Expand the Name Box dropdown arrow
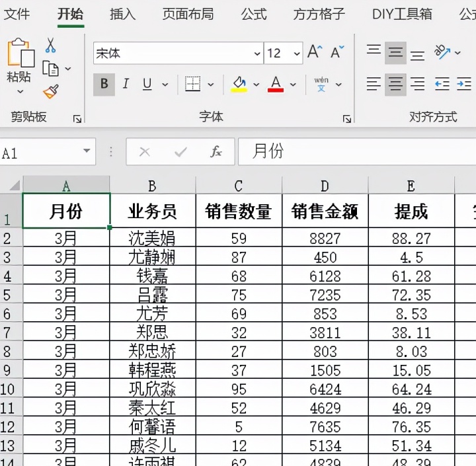476x466 pixels. click(x=87, y=151)
